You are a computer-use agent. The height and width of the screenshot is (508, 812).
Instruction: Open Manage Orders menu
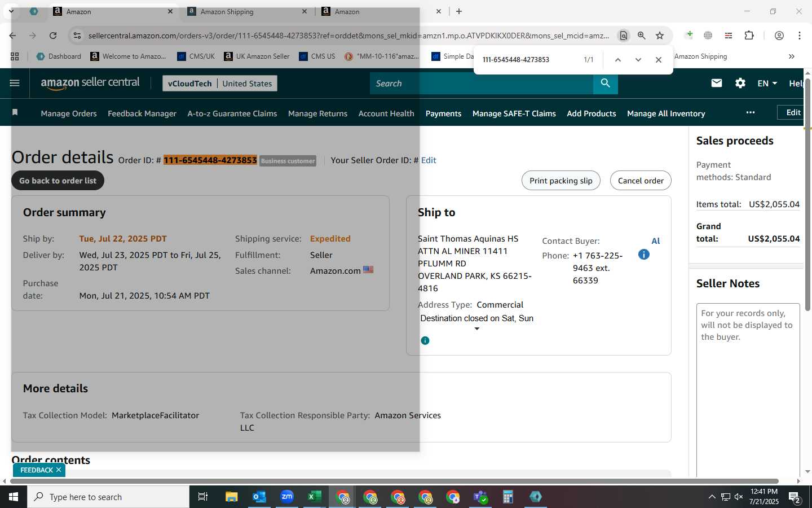coord(69,113)
